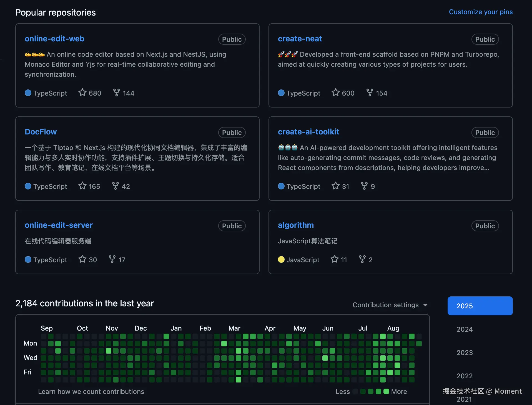Show contributions for year 2021
This screenshot has height=405, width=532.
point(464,399)
